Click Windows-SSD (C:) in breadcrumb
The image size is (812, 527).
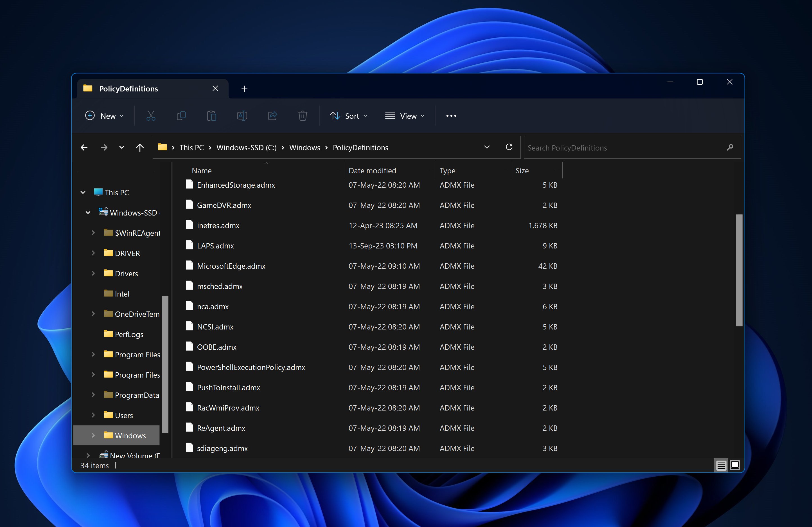(246, 147)
